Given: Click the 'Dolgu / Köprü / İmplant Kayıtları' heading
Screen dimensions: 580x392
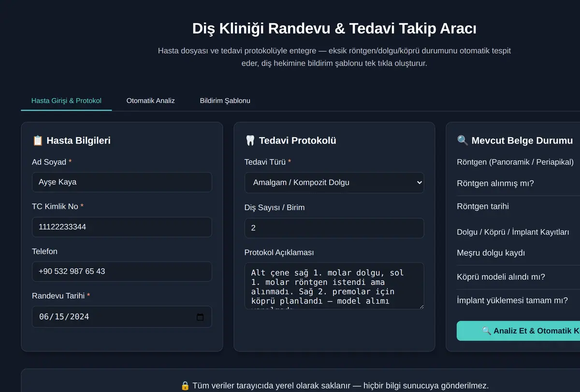Looking at the screenshot, I should click(513, 232).
